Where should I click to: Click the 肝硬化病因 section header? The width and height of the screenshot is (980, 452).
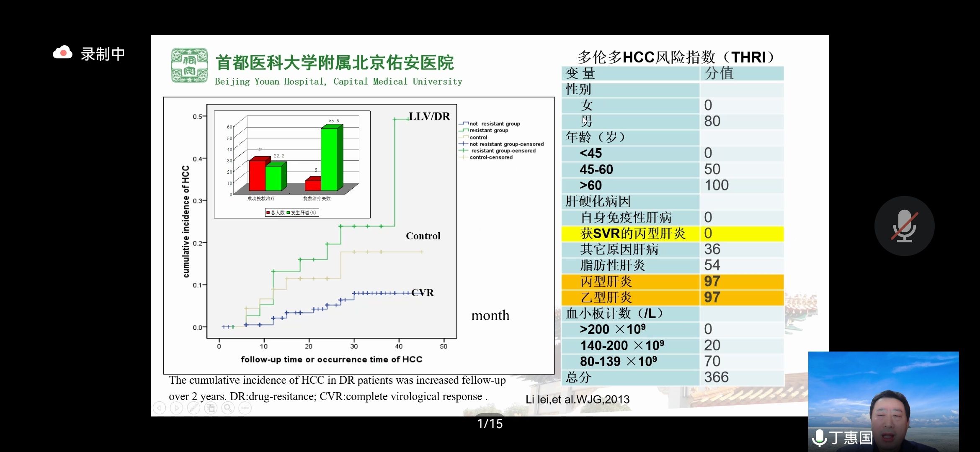598,201
